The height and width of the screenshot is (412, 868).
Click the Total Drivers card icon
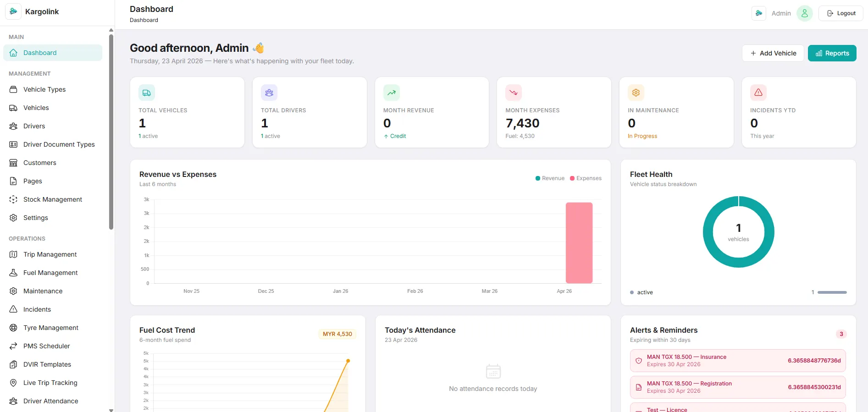point(269,93)
